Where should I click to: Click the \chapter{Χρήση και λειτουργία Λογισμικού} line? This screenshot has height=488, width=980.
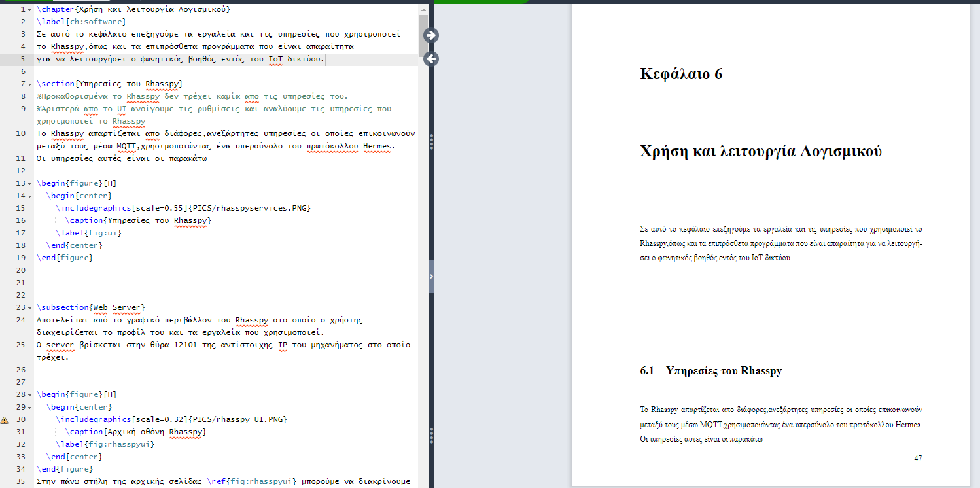[133, 10]
